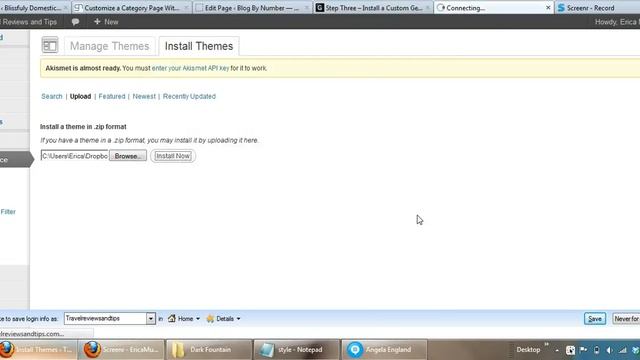Screen dimensions: 640x360
Task: Open the Manage Themes tab
Action: pyautogui.click(x=109, y=46)
